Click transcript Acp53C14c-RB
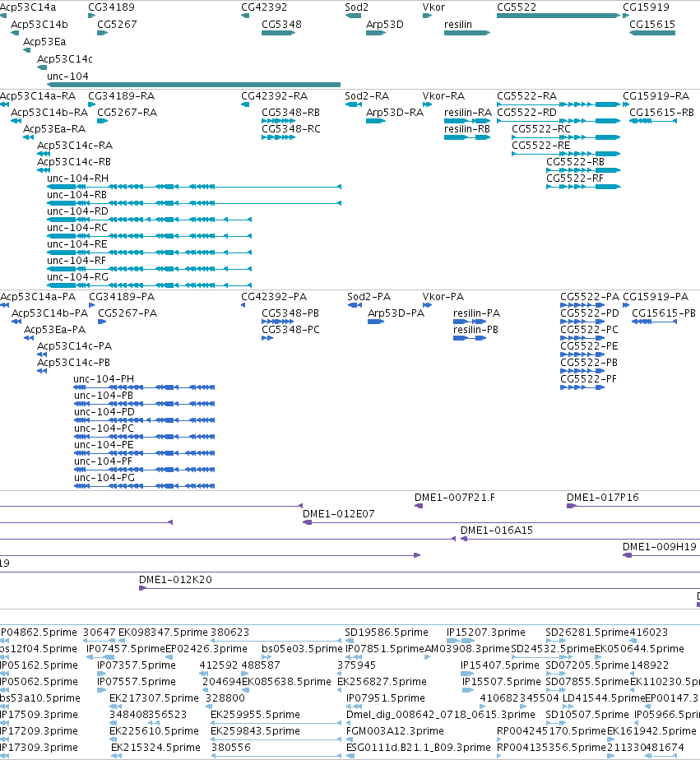The height and width of the screenshot is (760, 700). coord(44,170)
